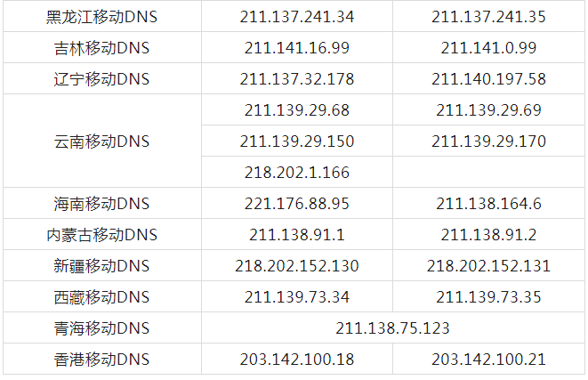Image resolution: width=588 pixels, height=380 pixels.
Task: Click the 西藏移动DNS cell
Action: (101, 297)
